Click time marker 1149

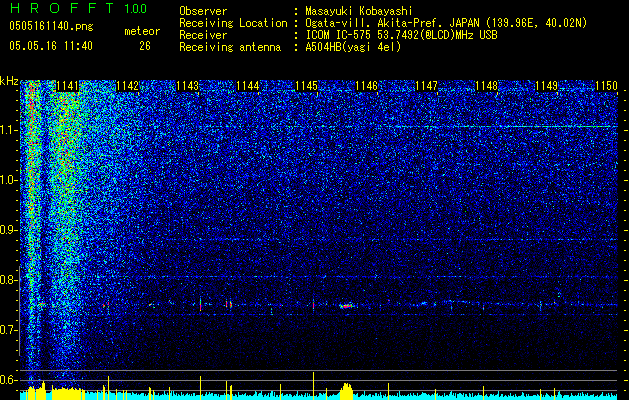546,86
